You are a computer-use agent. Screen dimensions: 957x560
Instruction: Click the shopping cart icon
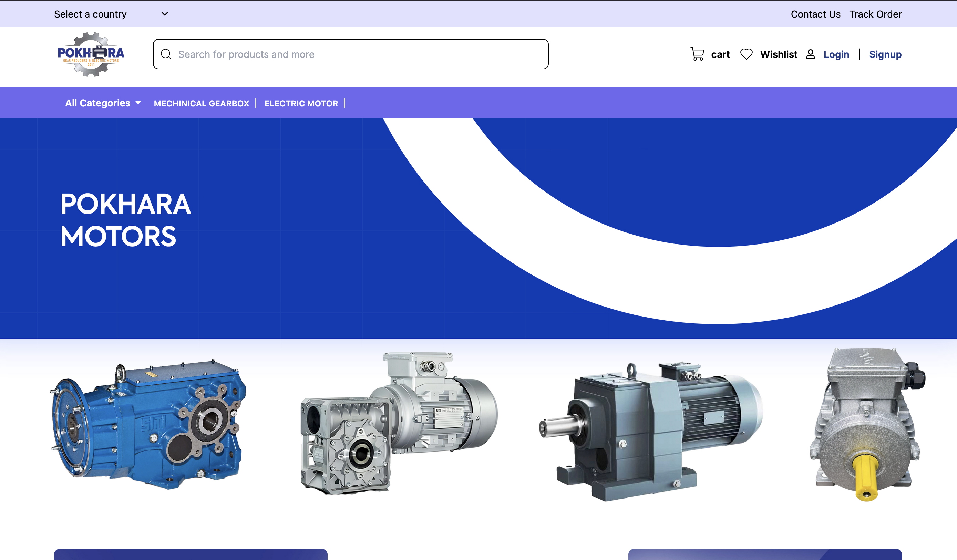697,54
